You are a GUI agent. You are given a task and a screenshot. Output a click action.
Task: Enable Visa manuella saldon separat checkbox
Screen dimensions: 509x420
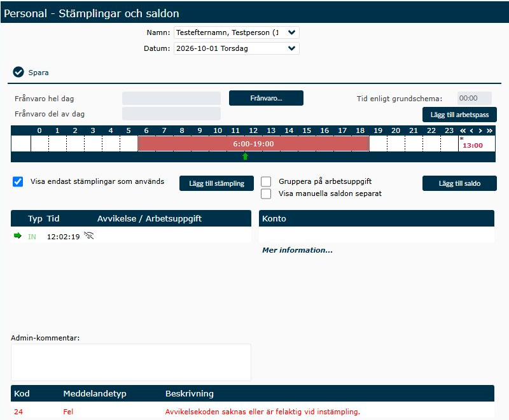pos(266,193)
